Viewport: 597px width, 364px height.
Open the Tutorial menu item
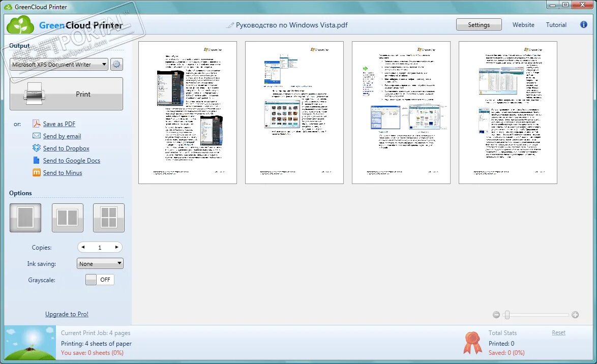(x=556, y=25)
